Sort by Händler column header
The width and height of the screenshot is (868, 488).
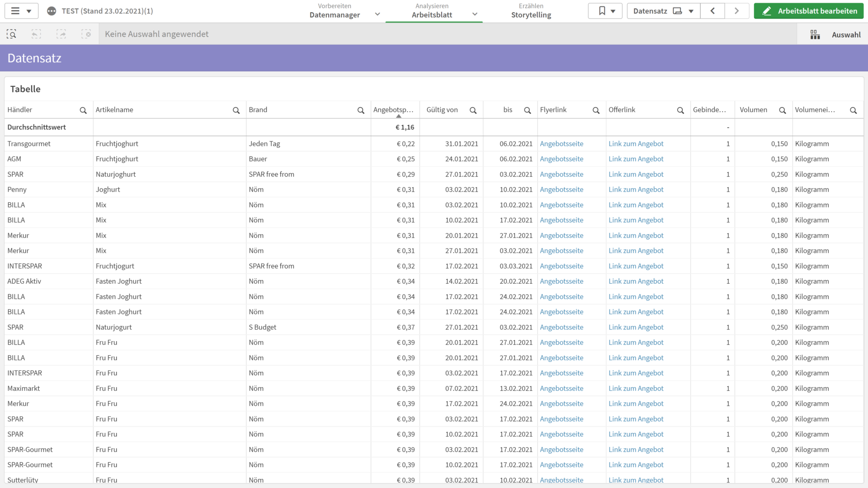click(20, 110)
